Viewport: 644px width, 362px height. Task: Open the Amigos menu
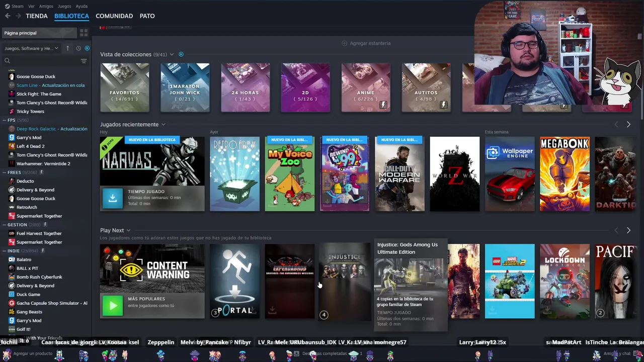coord(46,6)
